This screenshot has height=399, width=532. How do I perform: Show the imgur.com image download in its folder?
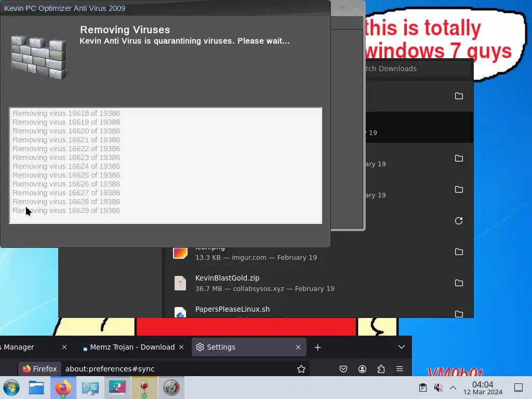[x=459, y=252]
